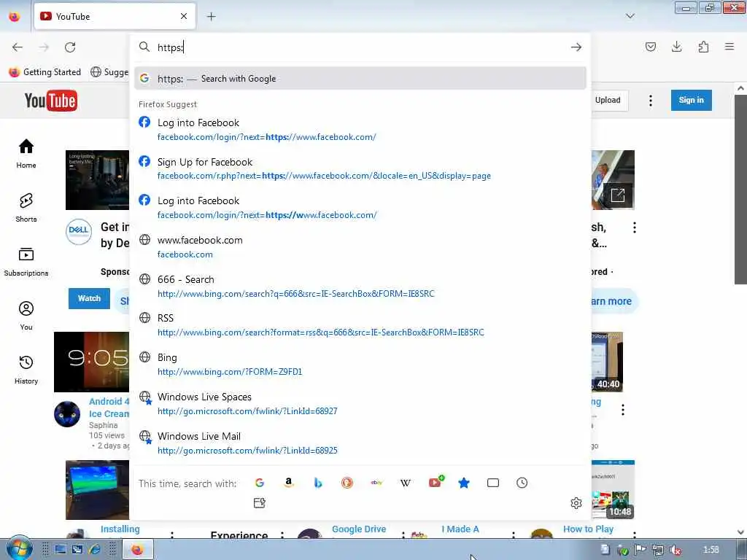Open Windows Live Mail bookmark suggestion

point(360,443)
